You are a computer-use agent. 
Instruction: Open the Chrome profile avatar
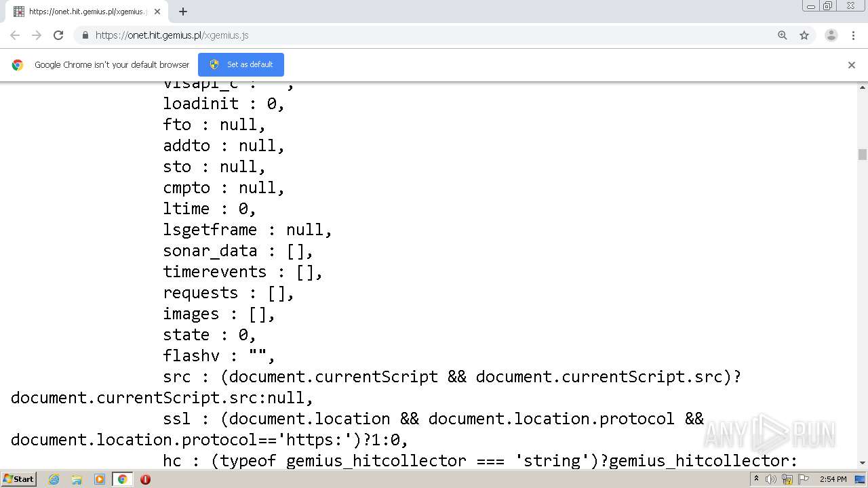[x=831, y=35]
